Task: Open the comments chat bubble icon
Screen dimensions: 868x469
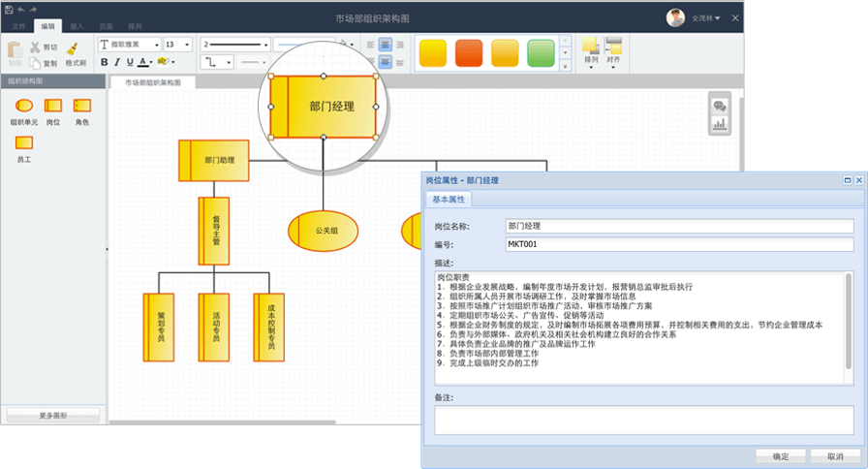Action: (719, 106)
